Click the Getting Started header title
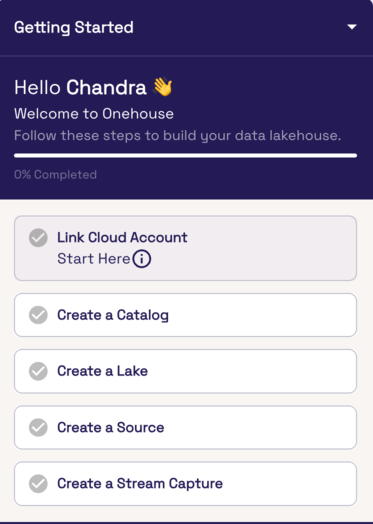This screenshot has height=524, width=373. pyautogui.click(x=74, y=27)
